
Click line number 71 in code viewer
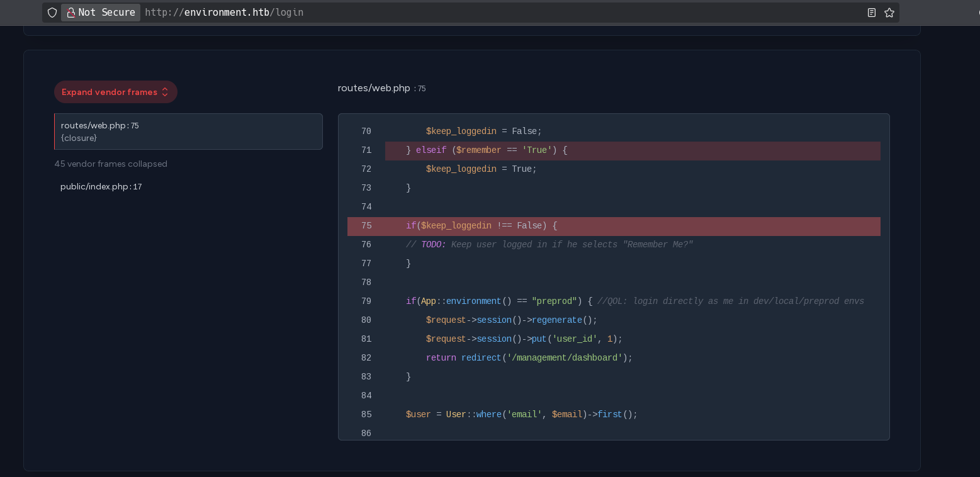click(366, 150)
